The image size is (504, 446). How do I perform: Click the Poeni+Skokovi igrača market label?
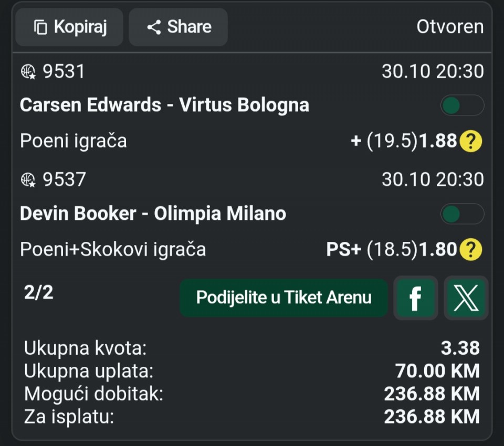click(x=113, y=250)
